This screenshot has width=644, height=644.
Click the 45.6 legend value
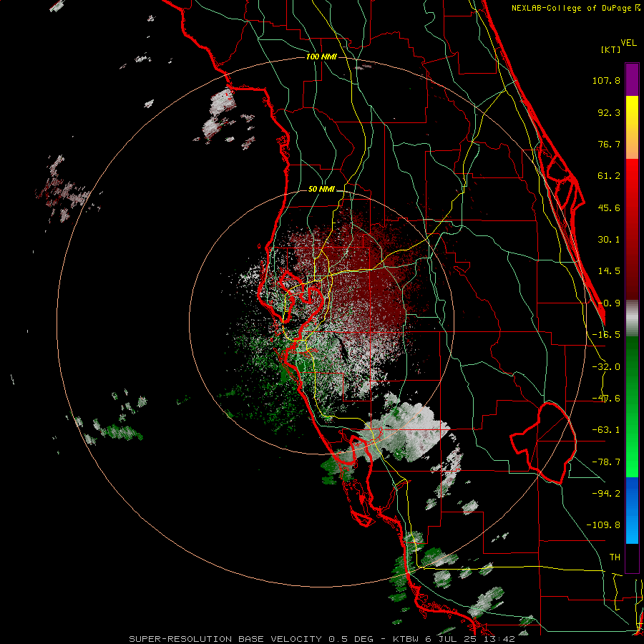tap(609, 208)
